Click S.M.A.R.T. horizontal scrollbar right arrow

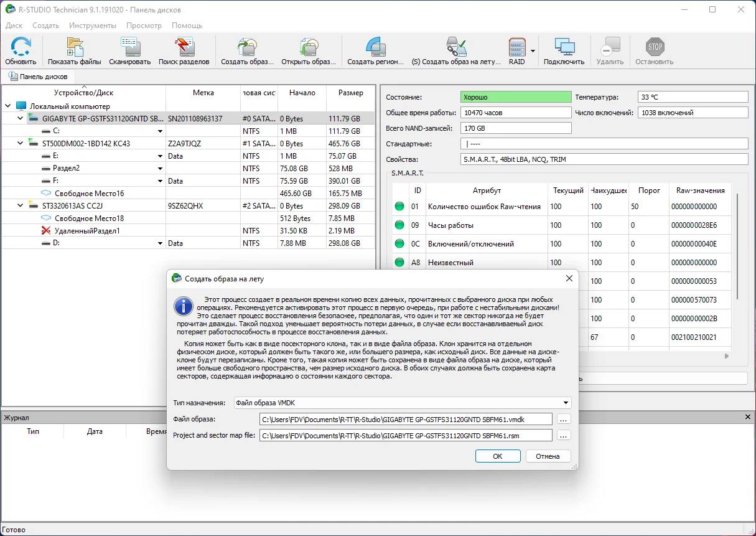point(726,356)
